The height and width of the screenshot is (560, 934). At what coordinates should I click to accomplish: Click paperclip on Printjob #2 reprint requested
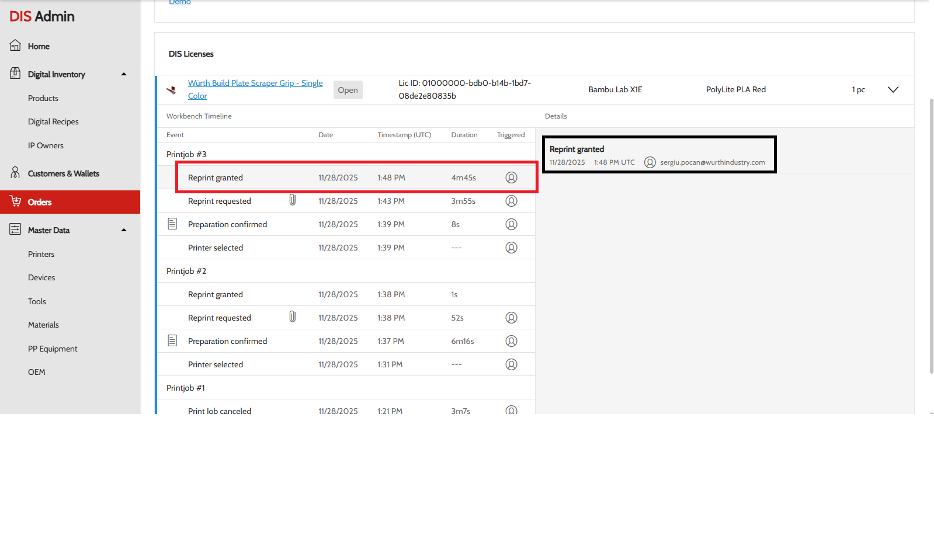click(293, 317)
